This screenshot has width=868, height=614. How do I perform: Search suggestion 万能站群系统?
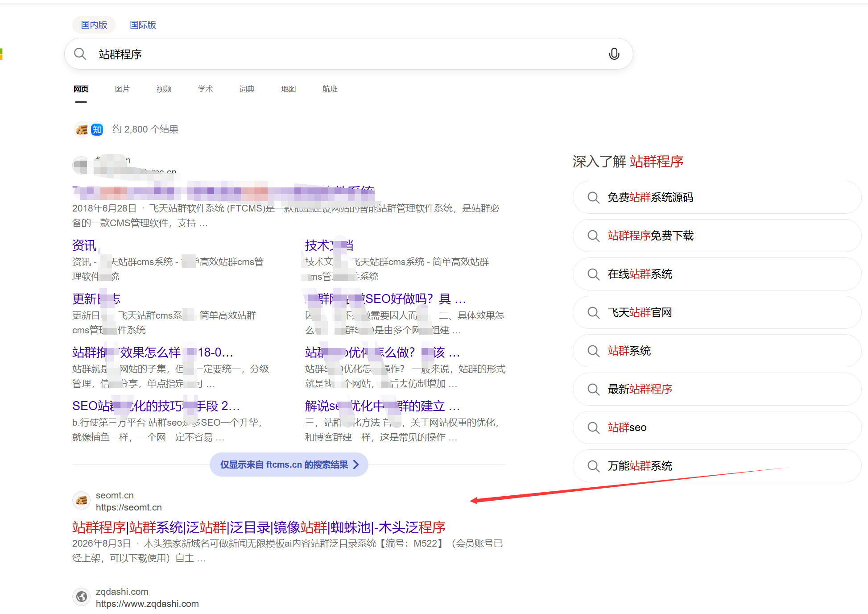[x=717, y=466]
